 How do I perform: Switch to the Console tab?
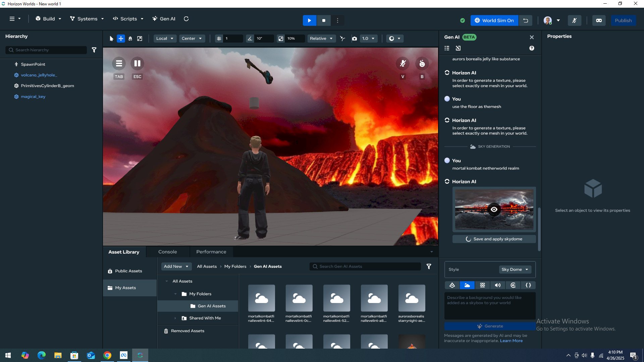(167, 252)
